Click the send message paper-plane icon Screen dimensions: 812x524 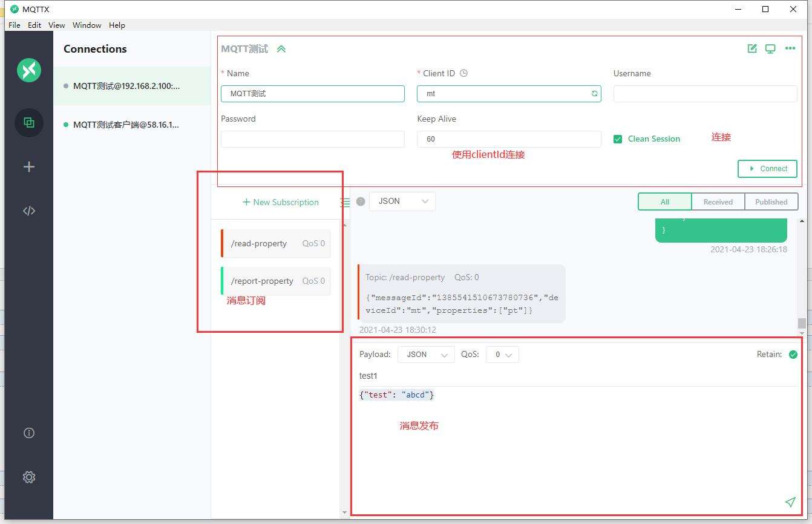click(790, 502)
